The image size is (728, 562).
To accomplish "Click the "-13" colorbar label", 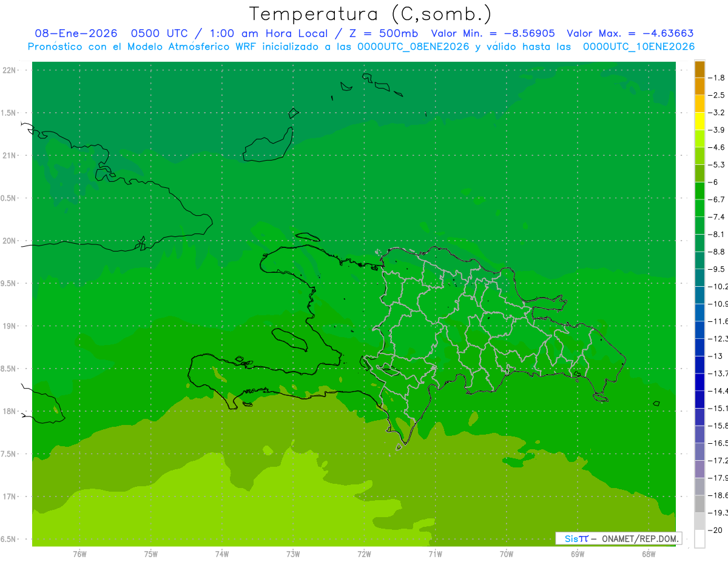I will [715, 356].
